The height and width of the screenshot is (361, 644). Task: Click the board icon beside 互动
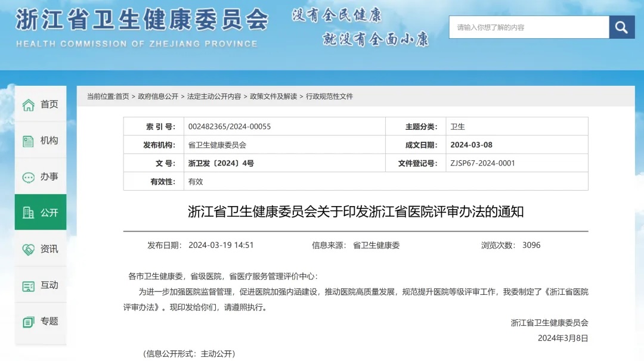(29, 286)
